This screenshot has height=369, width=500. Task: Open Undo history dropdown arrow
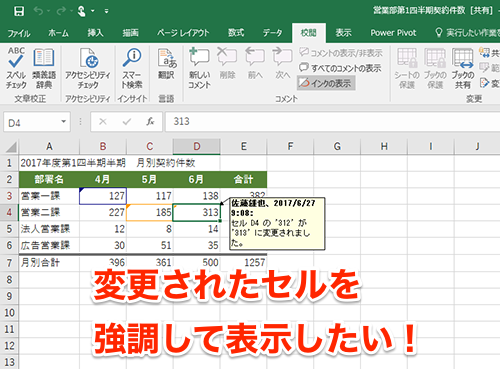[49, 11]
